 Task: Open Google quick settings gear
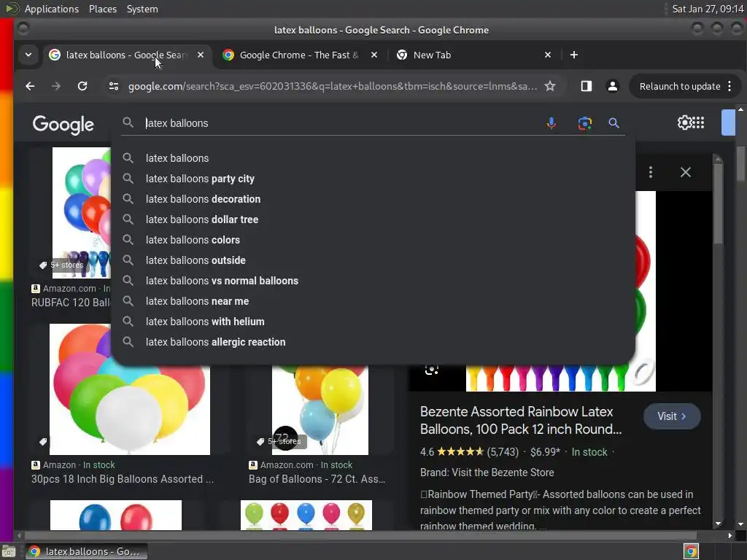pos(684,122)
